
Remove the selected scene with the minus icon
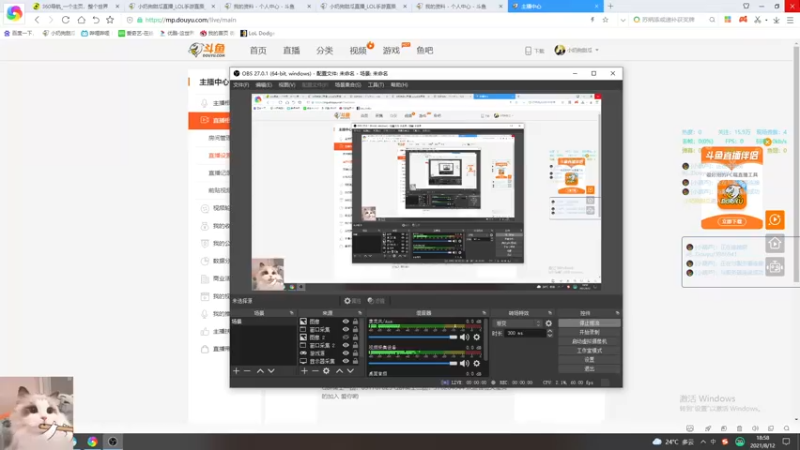(247, 371)
